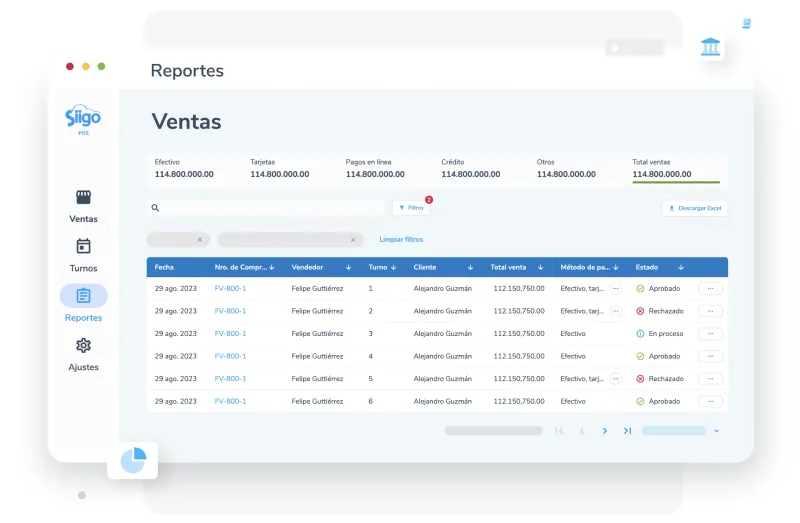800x523 pixels.
Task: Select the Reportes clipboard icon
Action: [x=83, y=295]
